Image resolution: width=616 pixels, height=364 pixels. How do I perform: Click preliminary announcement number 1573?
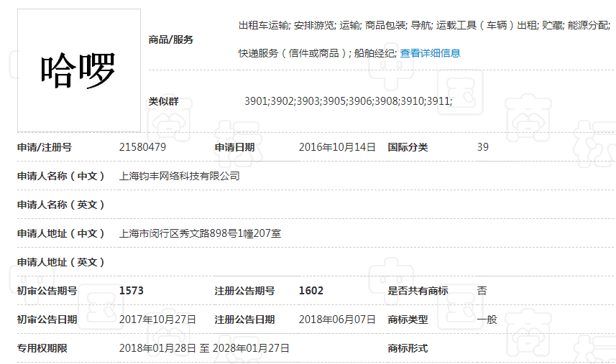[x=132, y=291]
